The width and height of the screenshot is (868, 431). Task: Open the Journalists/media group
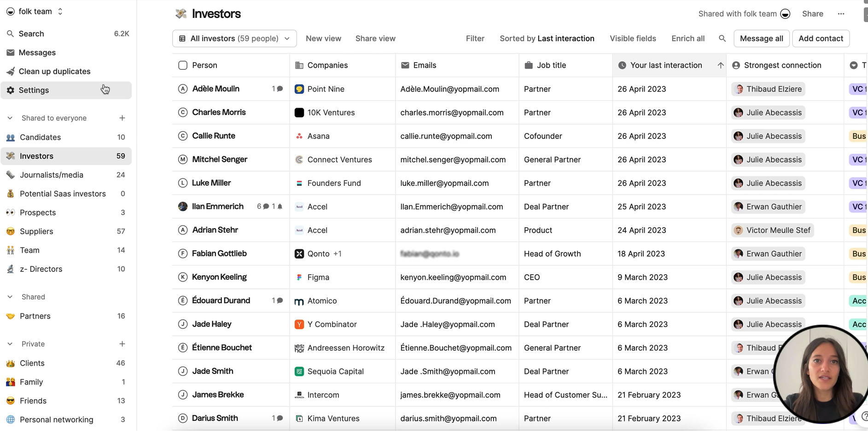51,175
